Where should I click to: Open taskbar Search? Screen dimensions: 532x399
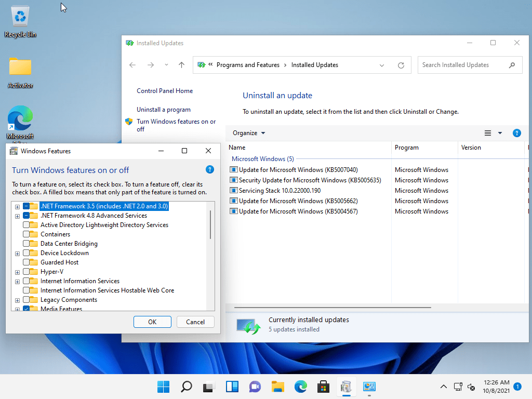tap(187, 387)
